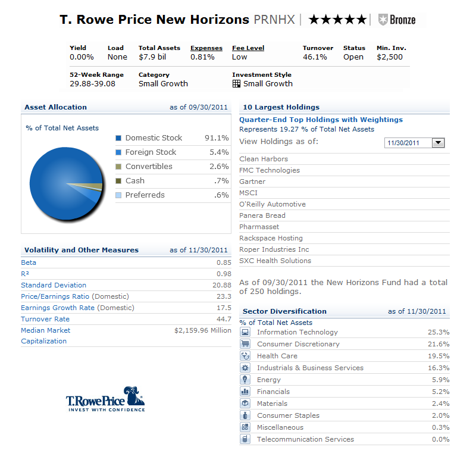Screen dimensions: 476x469
Task: Click the $2,159.96 Million capitalization value
Action: click(203, 330)
